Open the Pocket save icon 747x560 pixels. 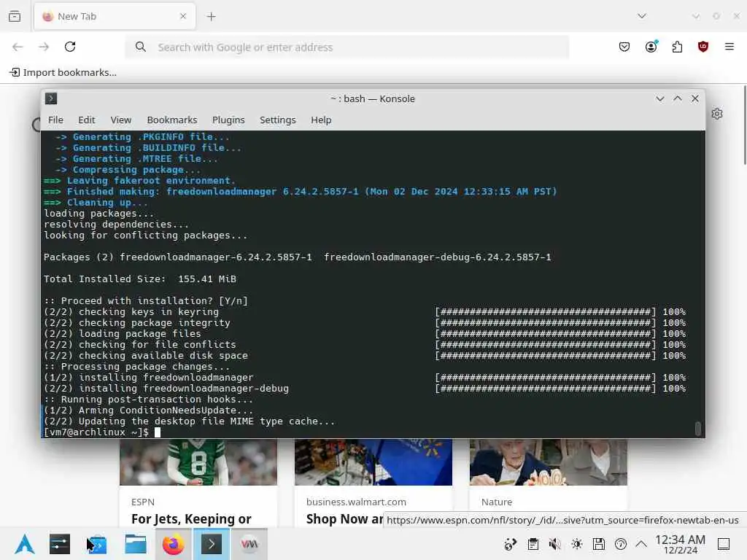pyautogui.click(x=624, y=47)
